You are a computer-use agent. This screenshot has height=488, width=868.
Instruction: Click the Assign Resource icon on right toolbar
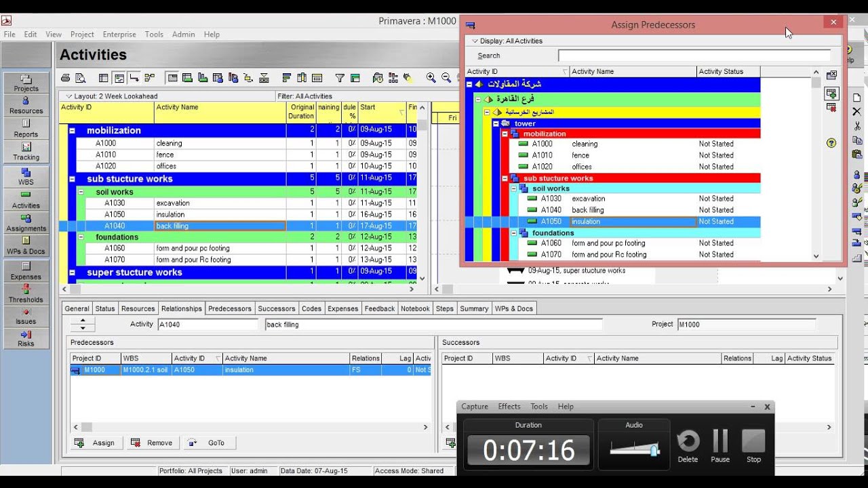(856, 175)
